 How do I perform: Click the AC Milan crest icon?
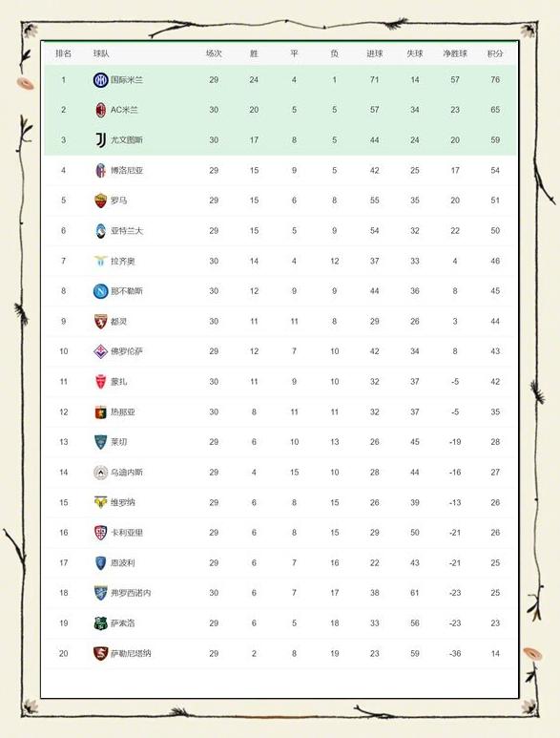(x=100, y=110)
